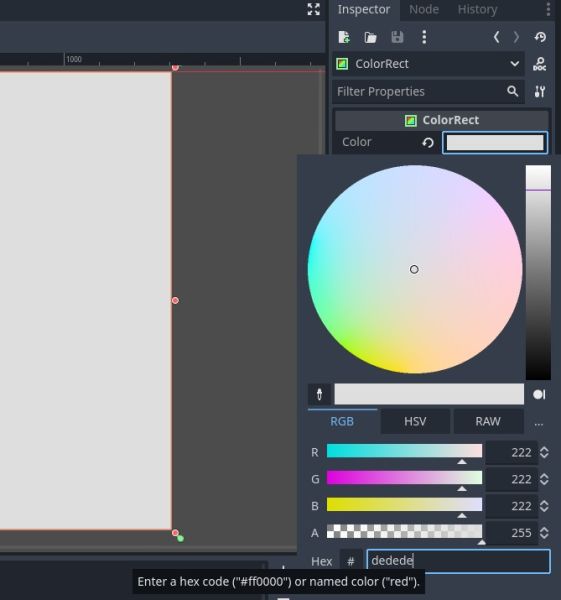Click the Filter Properties search field
The width and height of the screenshot is (561, 600).
[x=428, y=91]
